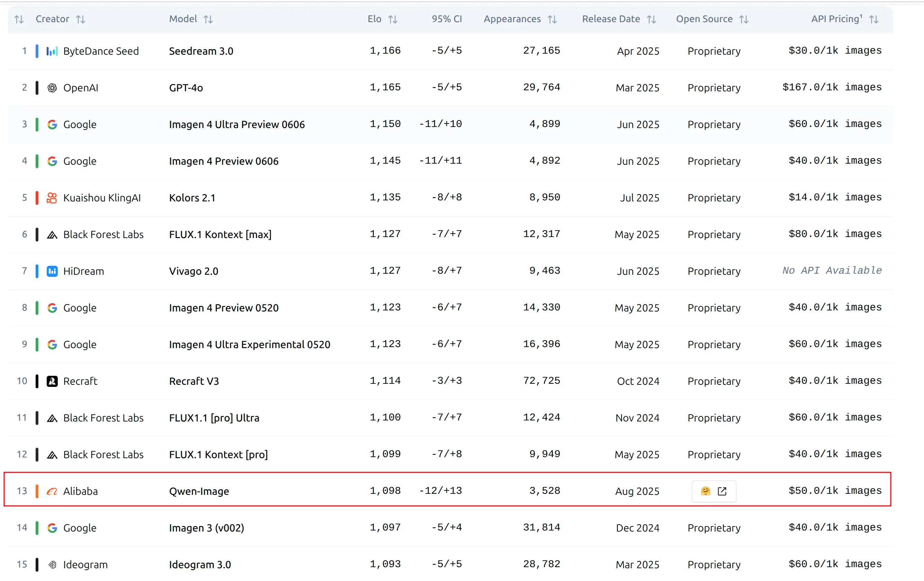Viewport: 924px width, 581px height.
Task: Click the Kuaishou KlingAI logo icon
Action: click(52, 198)
